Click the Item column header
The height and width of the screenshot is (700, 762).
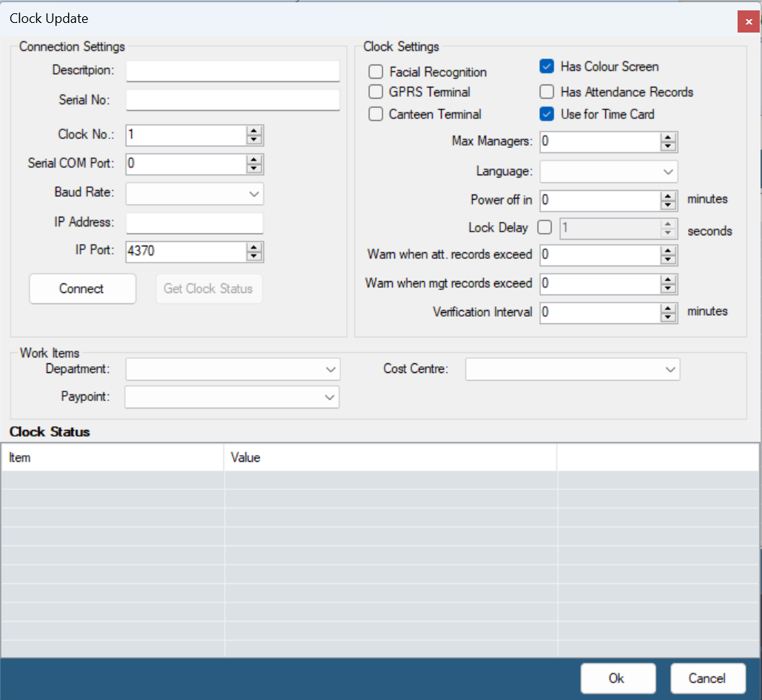point(112,457)
